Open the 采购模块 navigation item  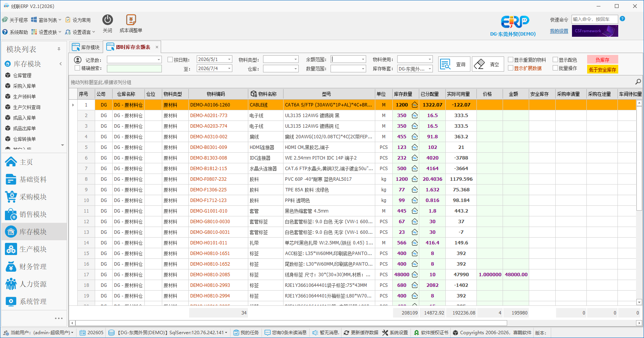pyautogui.click(x=34, y=197)
